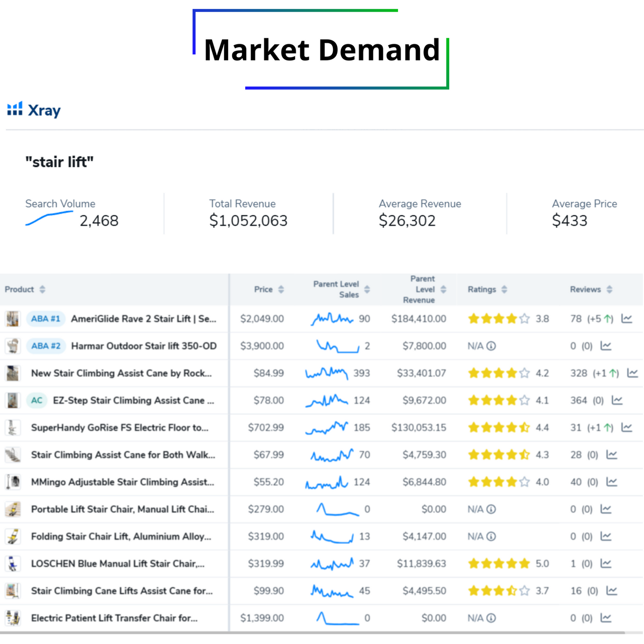Open review trend chart for MMingo row

(611, 482)
